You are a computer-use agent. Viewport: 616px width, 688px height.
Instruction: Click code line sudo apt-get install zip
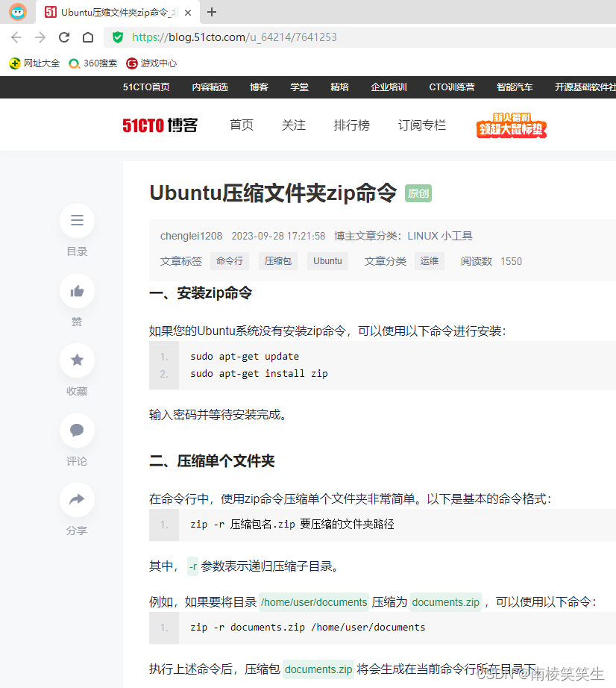click(x=259, y=373)
